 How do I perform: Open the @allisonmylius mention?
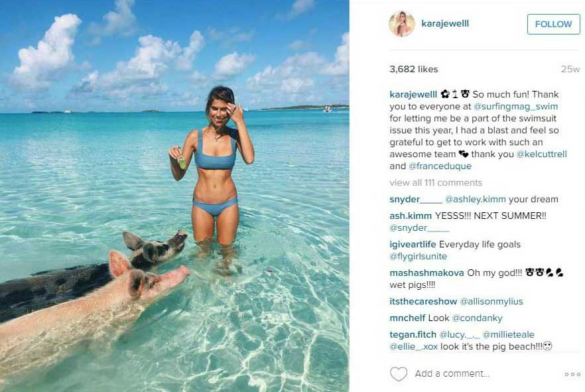491,301
